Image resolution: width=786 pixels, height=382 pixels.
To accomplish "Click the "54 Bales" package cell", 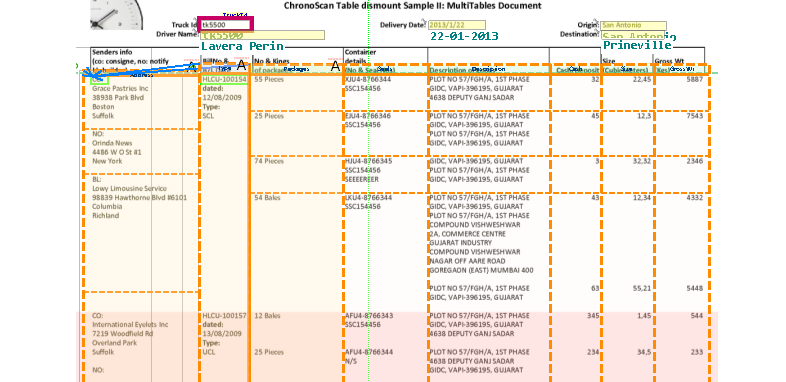I will 267,198.
